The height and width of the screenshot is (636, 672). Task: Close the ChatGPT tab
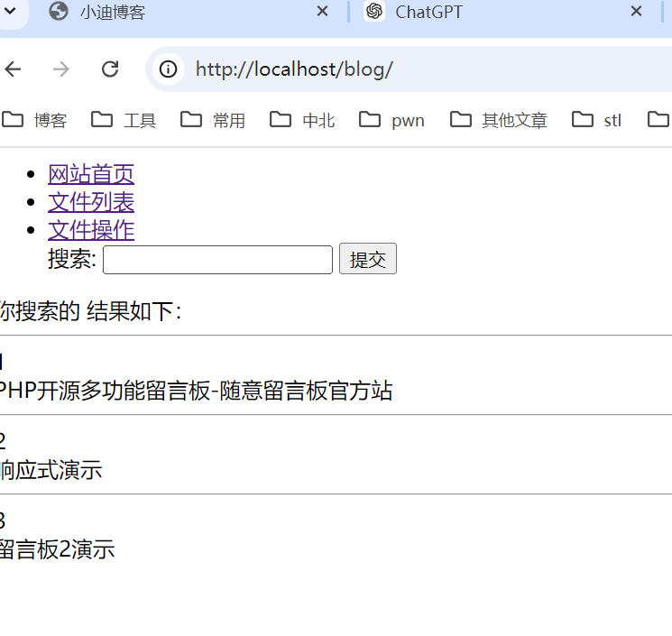tap(637, 11)
